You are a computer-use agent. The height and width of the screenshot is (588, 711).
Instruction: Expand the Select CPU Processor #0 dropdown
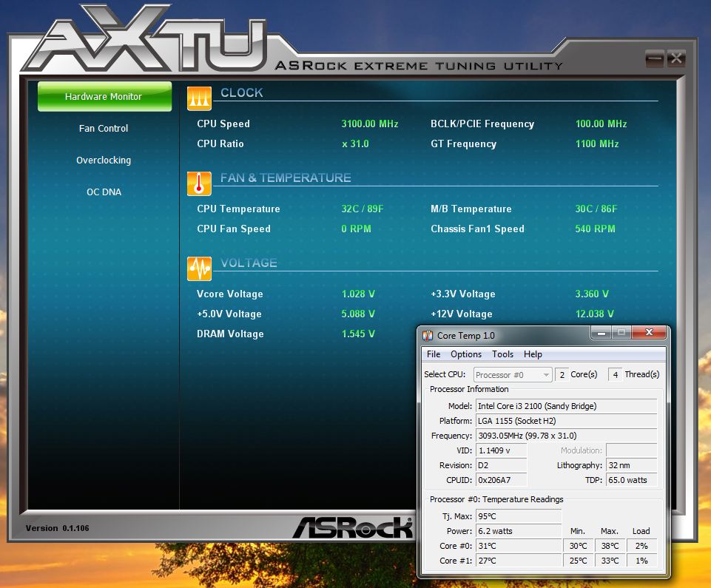pos(513,375)
